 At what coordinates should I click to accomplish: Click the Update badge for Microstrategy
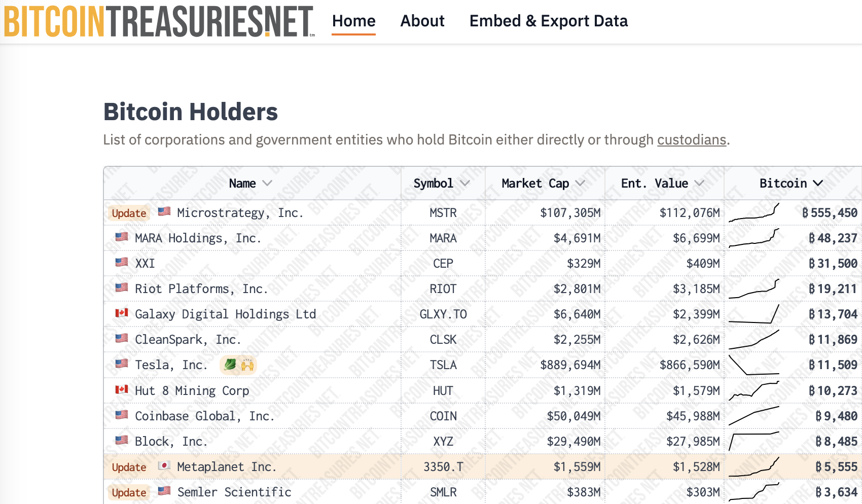(129, 213)
